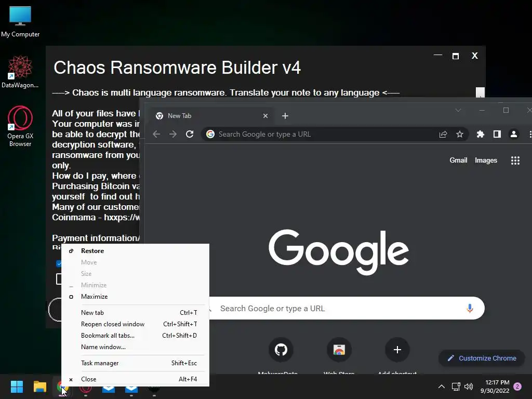Go back in Chrome
The image size is (532, 399).
click(156, 135)
